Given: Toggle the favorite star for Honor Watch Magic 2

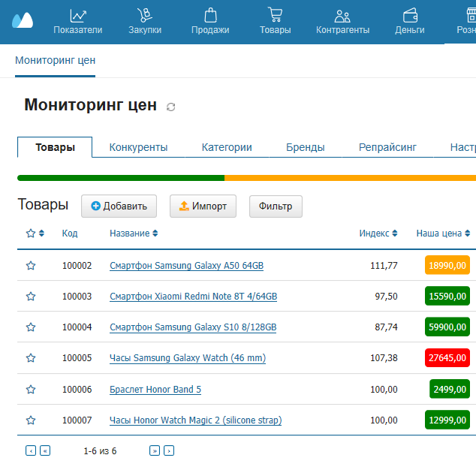Looking at the screenshot, I should coord(31,420).
